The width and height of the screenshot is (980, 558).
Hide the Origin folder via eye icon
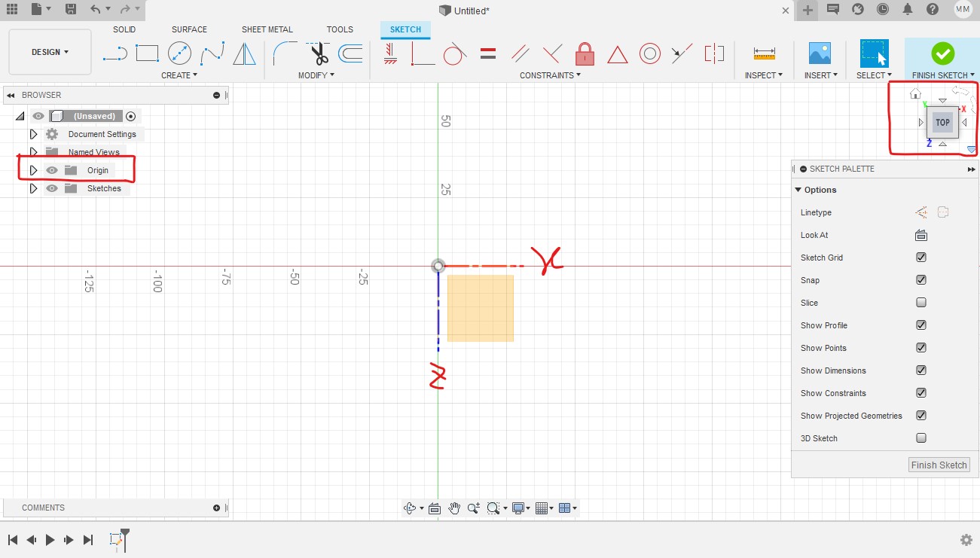click(52, 170)
